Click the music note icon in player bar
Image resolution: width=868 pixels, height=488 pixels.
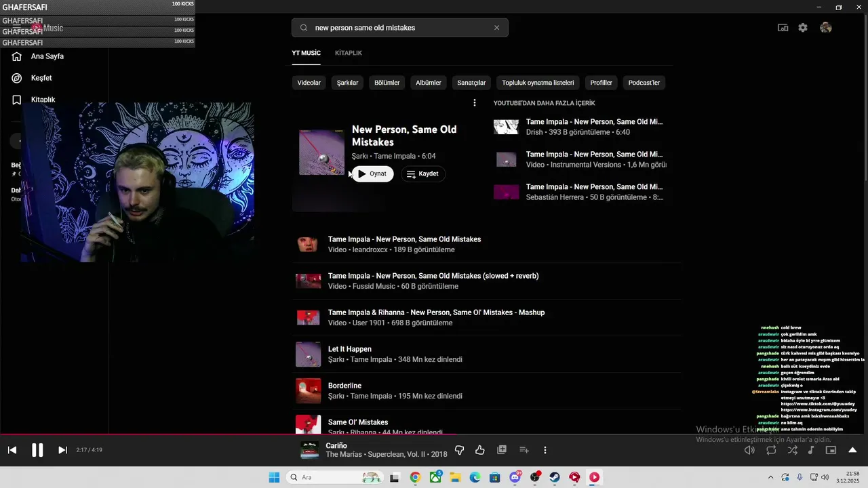tap(811, 450)
